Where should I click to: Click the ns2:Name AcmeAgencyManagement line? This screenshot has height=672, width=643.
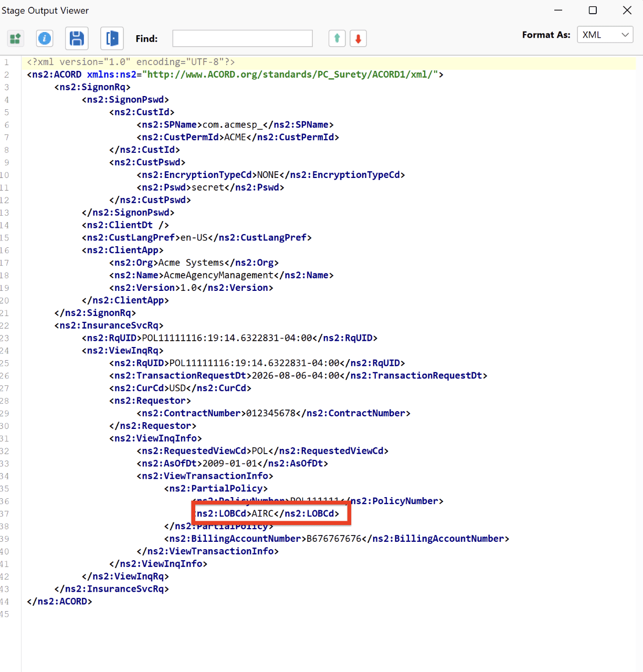coord(222,275)
